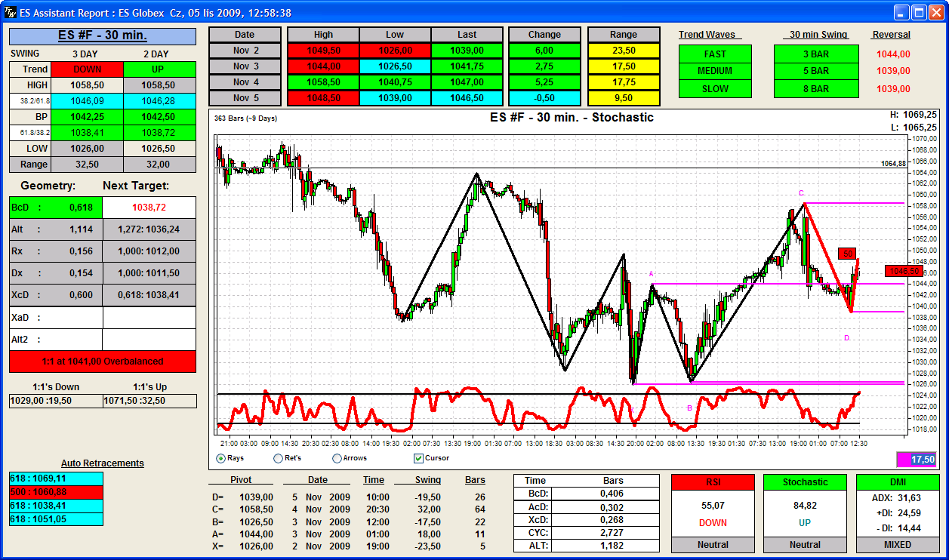
Task: Uncheck the Cursor checkbox
Action: pyautogui.click(x=419, y=458)
